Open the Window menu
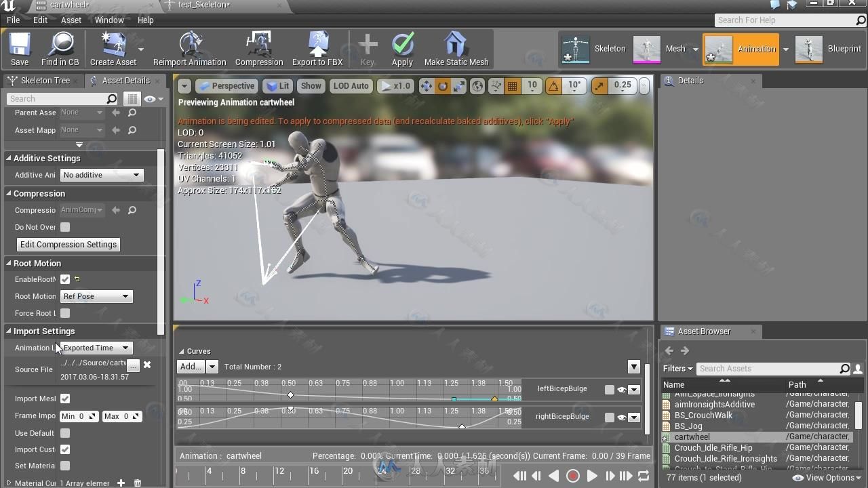This screenshot has width=868, height=488. click(x=109, y=20)
